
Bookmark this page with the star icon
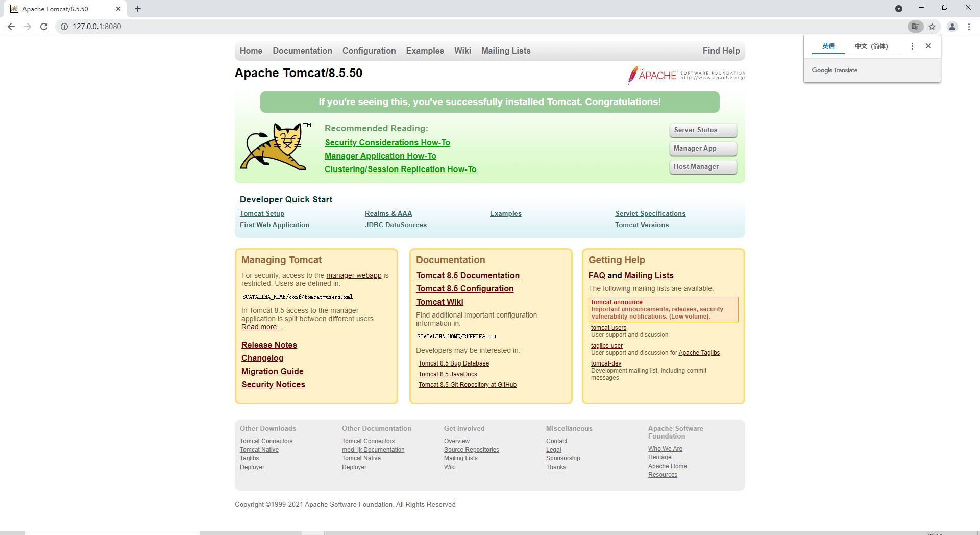[932, 27]
